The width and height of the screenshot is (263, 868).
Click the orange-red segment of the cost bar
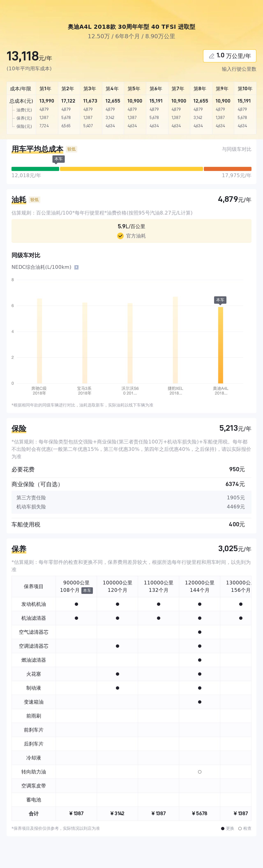[227, 169]
